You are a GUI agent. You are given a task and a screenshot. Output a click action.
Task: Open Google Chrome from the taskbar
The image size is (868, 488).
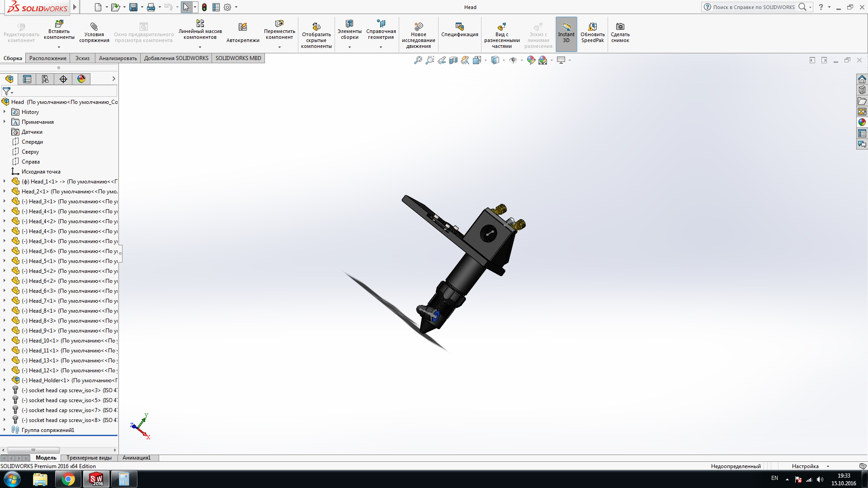68,479
